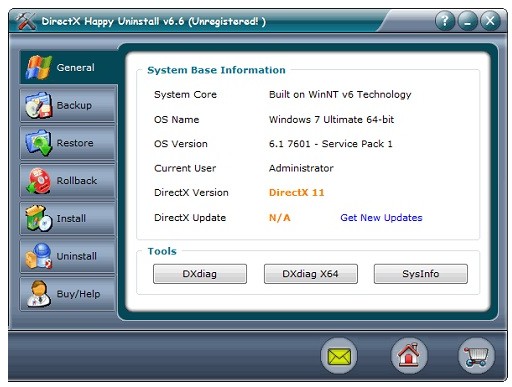Click the DirectX Update label
This screenshot has width=512, height=387.
coord(190,218)
